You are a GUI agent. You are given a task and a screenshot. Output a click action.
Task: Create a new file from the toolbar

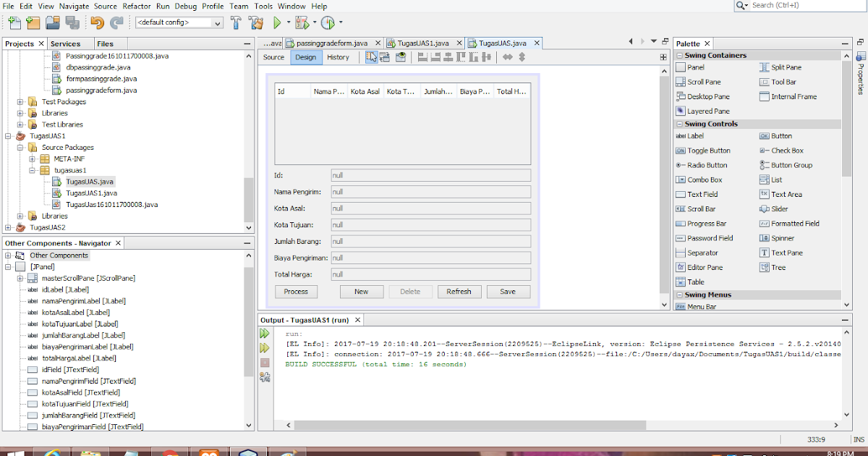(13, 22)
